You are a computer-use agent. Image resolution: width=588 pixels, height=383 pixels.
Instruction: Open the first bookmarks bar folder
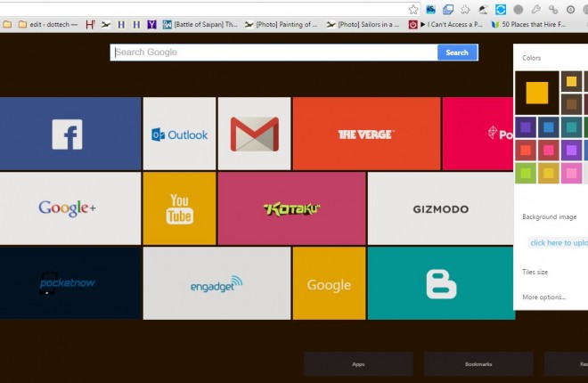pos(7,25)
